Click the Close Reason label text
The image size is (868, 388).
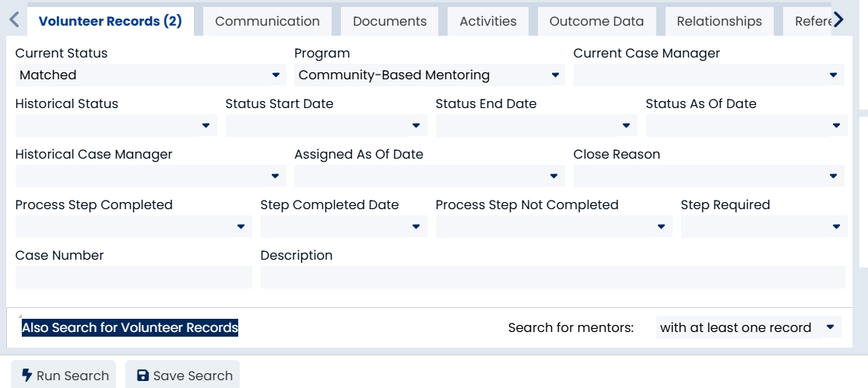617,154
